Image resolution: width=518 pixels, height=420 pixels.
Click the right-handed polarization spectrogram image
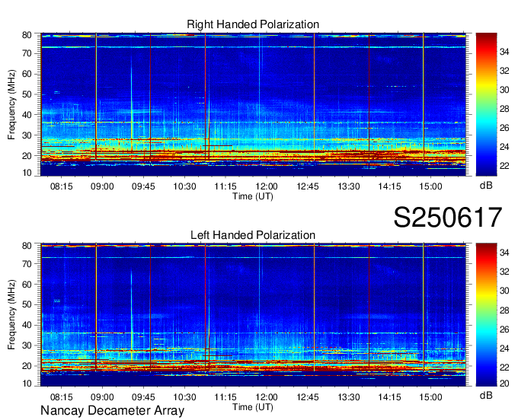point(253,104)
